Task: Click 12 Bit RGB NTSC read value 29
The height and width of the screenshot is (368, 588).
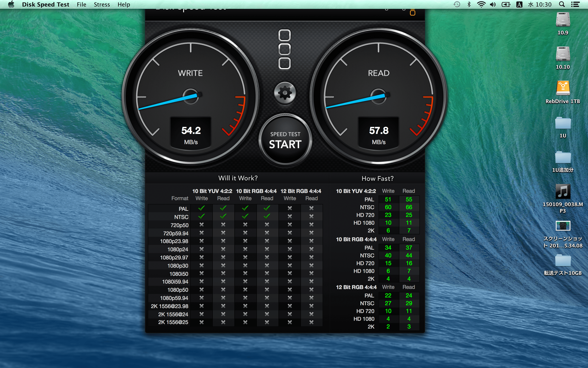Action: pos(409,303)
